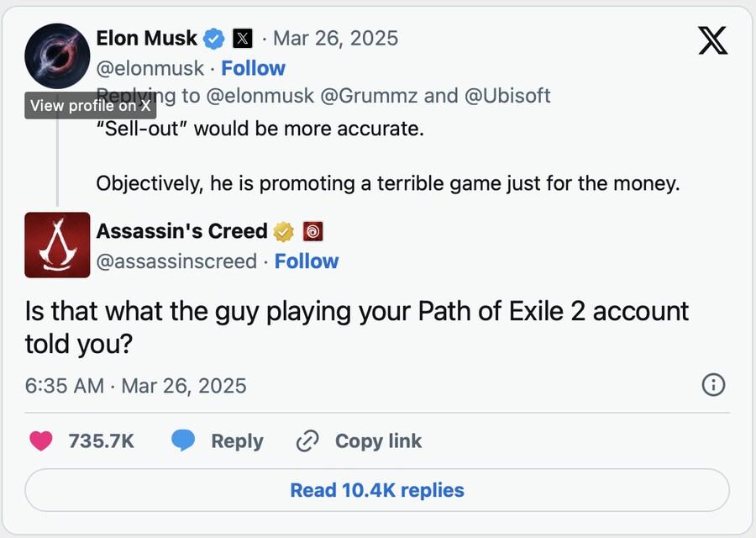
Task: Click Assassin's Creed gold verified badge
Action: (284, 231)
